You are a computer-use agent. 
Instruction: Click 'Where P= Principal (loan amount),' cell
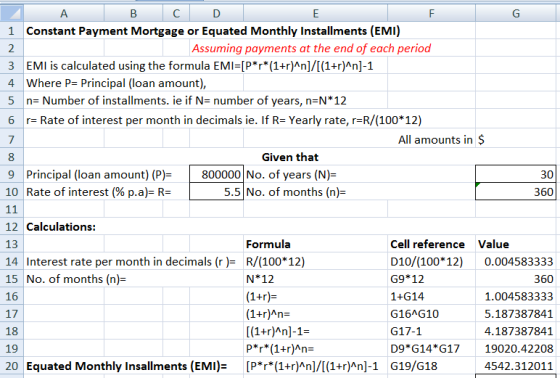pos(116,83)
